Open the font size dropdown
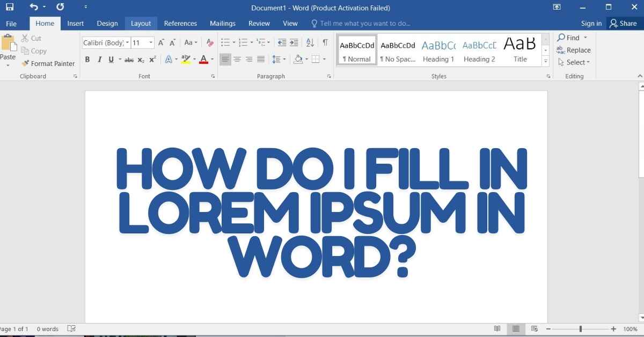Image resolution: width=644 pixels, height=337 pixels. [x=151, y=43]
